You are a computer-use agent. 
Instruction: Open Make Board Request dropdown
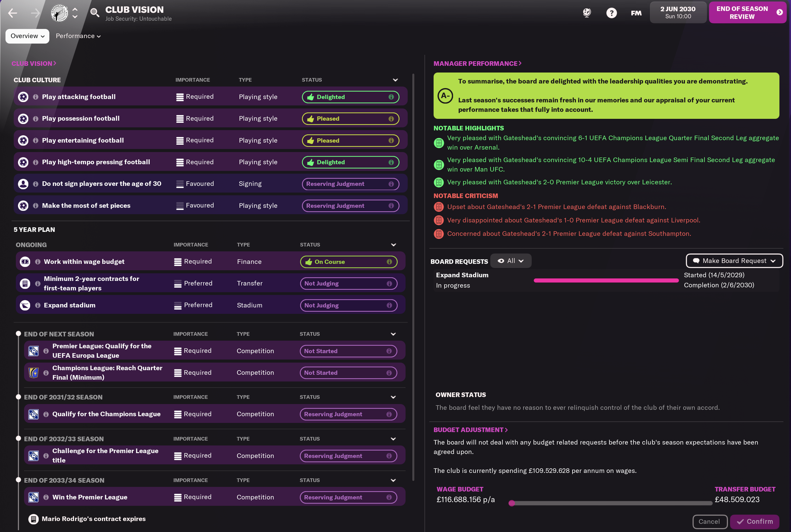tap(734, 261)
